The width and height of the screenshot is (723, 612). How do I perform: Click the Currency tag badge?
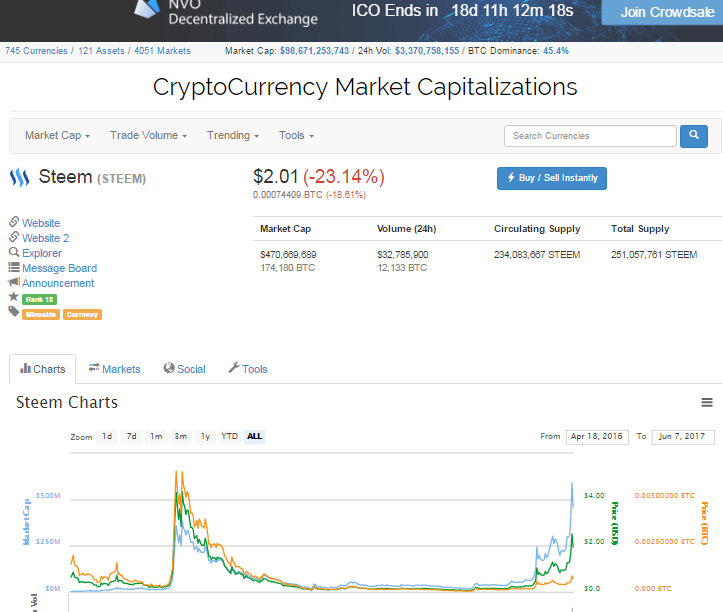pos(82,315)
